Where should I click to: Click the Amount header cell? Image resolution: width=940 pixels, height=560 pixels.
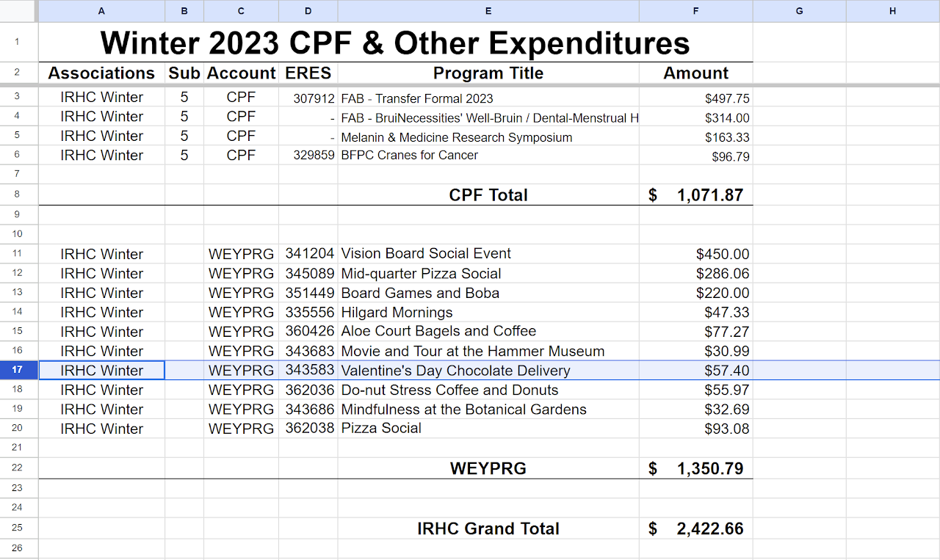tap(695, 73)
